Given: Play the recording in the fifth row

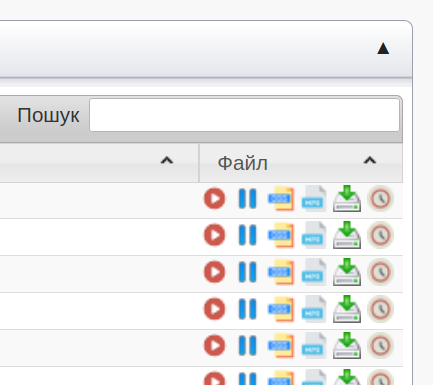Looking at the screenshot, I should (214, 346).
